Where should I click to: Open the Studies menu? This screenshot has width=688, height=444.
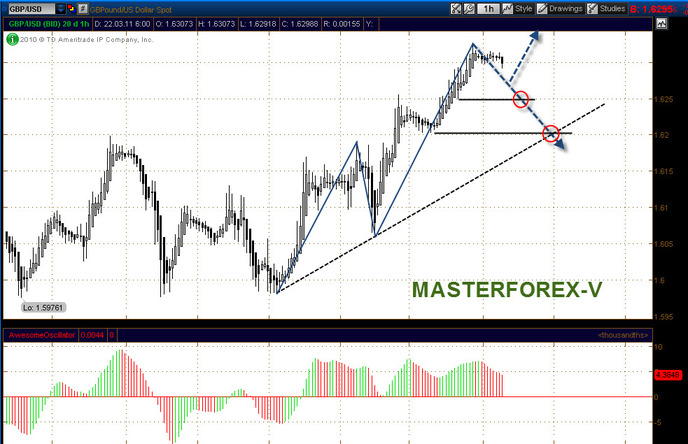pos(606,9)
